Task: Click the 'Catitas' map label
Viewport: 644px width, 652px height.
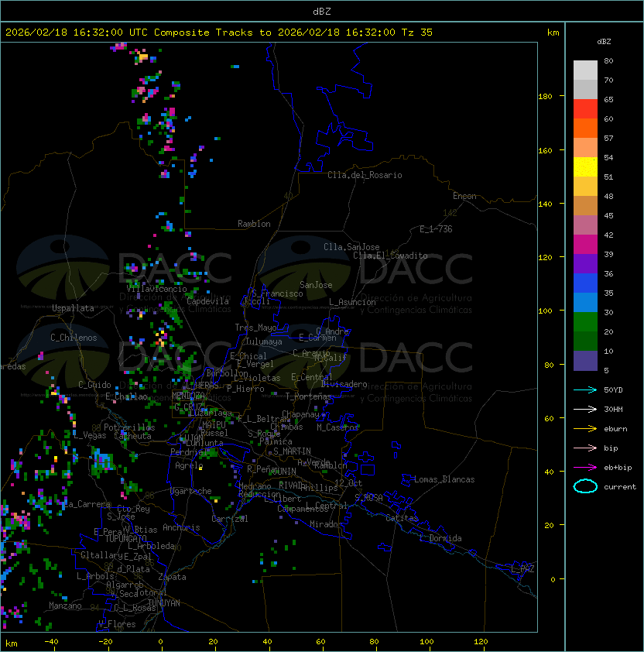Action: (402, 518)
